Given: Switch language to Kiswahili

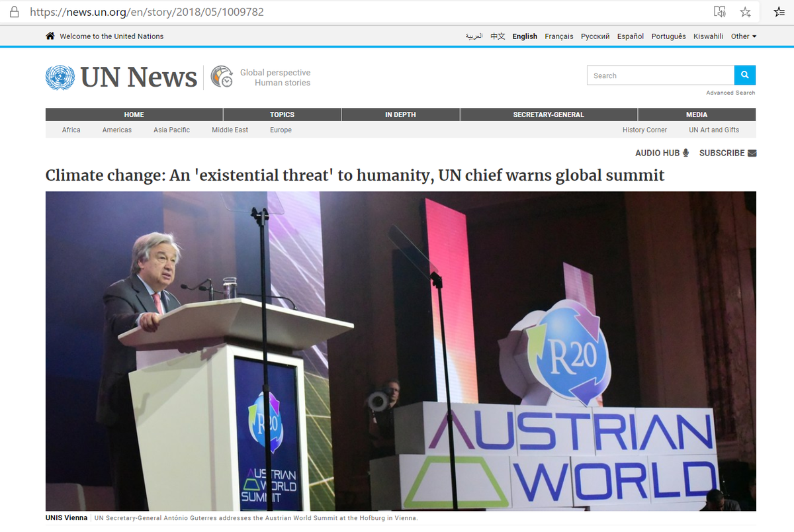Looking at the screenshot, I should click(709, 36).
